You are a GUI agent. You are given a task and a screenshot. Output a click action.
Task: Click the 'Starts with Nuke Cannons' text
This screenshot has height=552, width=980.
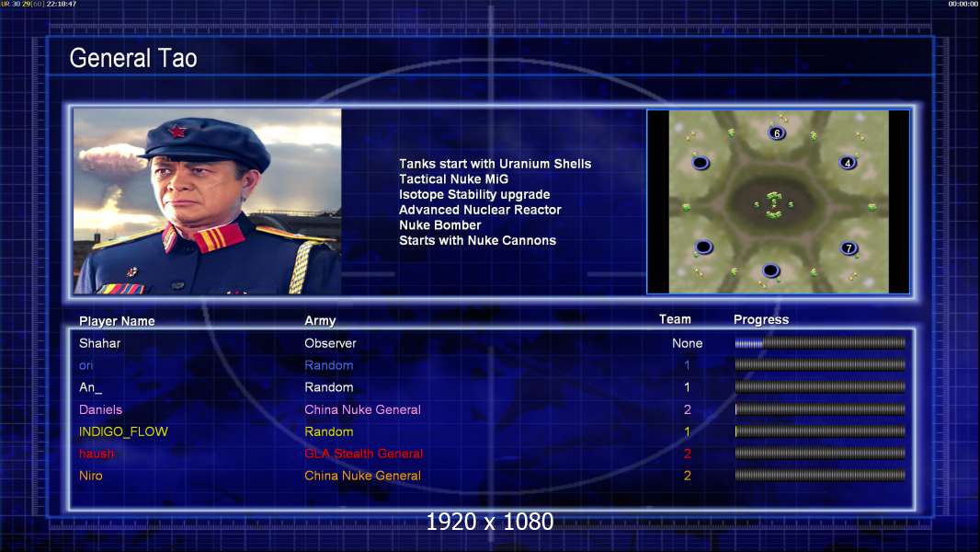(477, 240)
